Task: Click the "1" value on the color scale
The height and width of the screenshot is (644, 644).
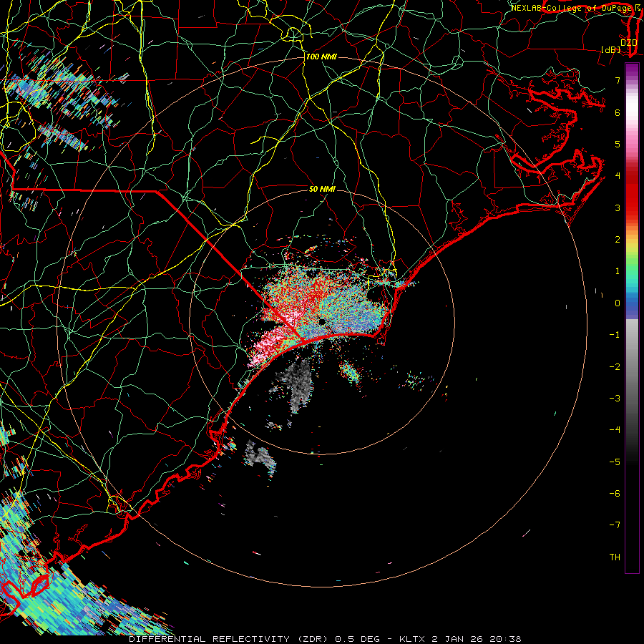Action: 618,271
